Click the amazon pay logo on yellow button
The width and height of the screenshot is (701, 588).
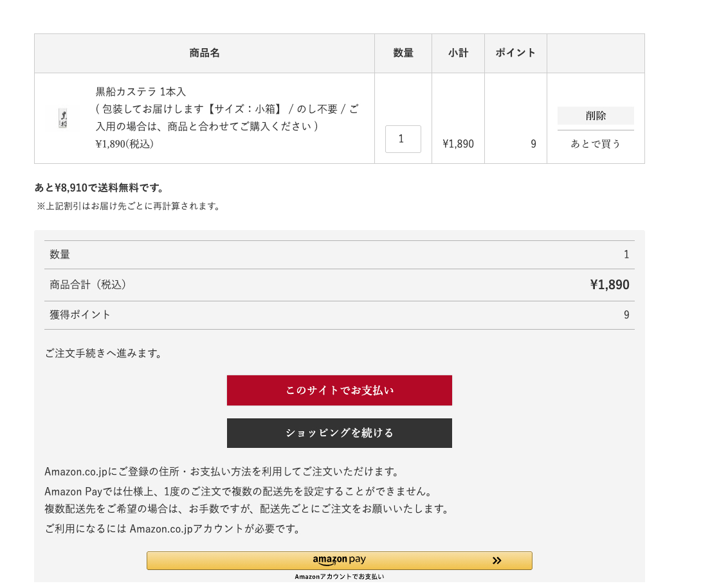[339, 560]
